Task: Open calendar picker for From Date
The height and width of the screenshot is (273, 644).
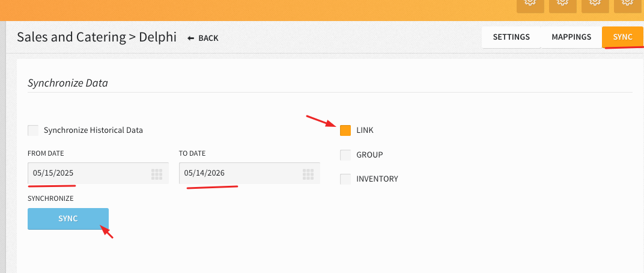Action: pyautogui.click(x=156, y=174)
